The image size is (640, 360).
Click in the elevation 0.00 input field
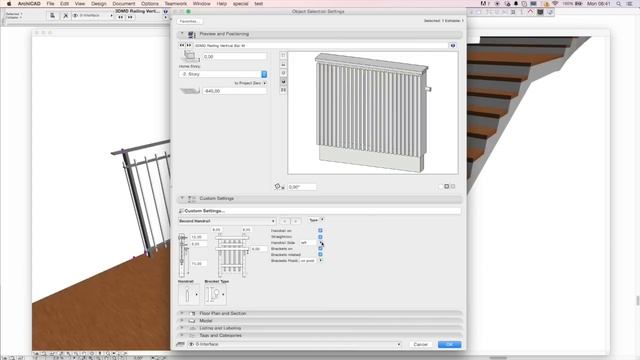[235, 56]
